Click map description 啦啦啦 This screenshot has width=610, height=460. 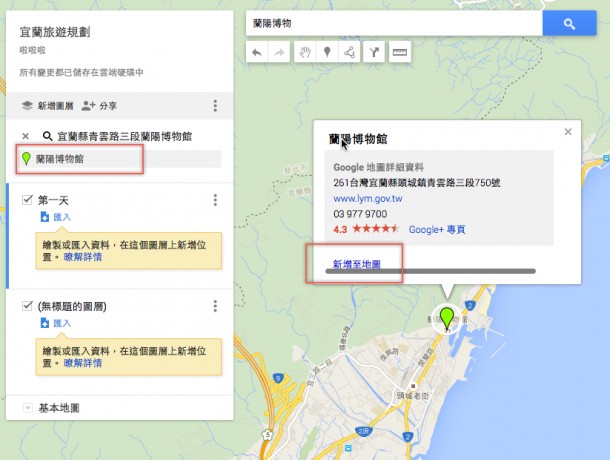pos(32,50)
